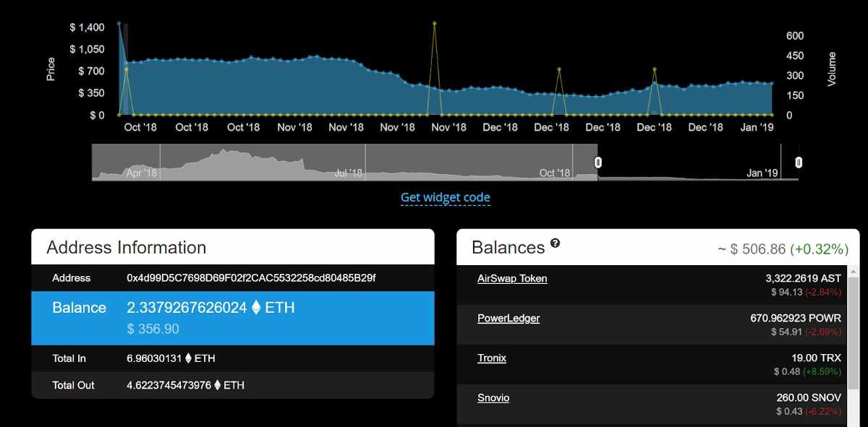Click the Ethereum symbol in Total In row
The image size is (868, 427).
tap(189, 358)
